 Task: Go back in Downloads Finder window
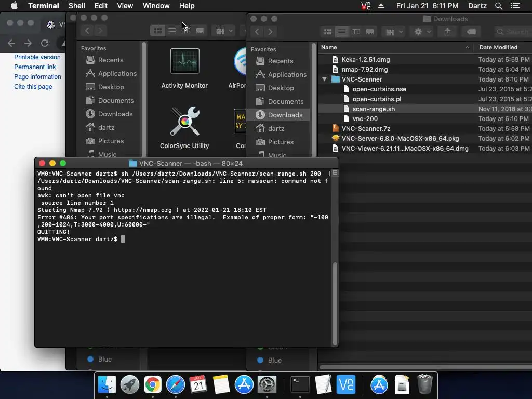coord(257,32)
